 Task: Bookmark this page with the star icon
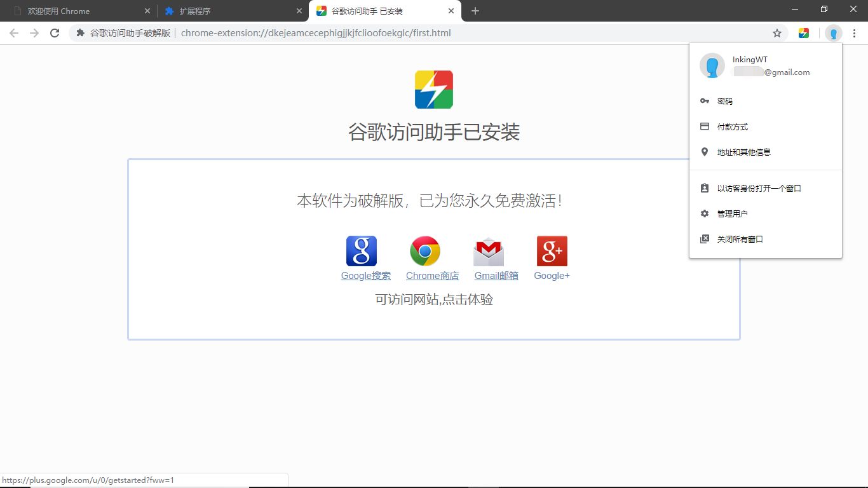(777, 33)
